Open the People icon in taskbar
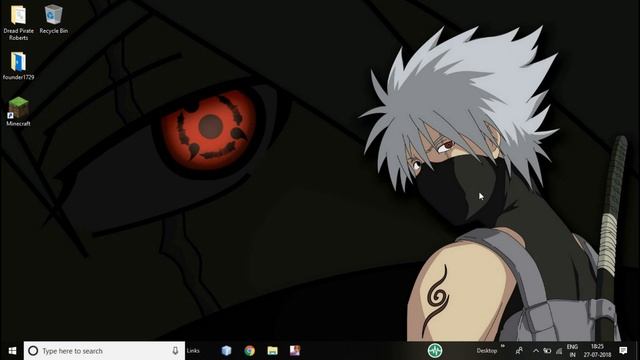Viewport: 640px width, 360px height. point(519,351)
